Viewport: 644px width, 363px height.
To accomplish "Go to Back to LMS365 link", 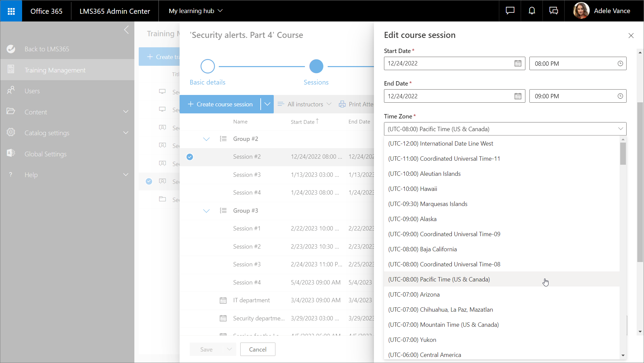I will pos(47,49).
